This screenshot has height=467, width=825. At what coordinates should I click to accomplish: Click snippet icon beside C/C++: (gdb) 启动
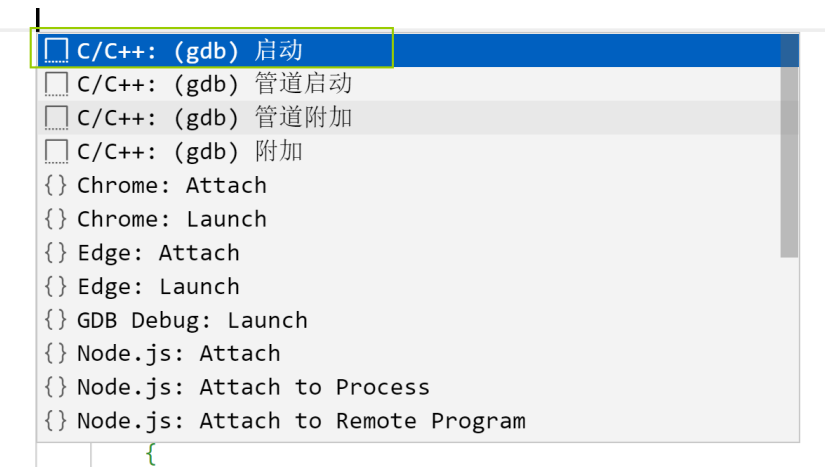[x=56, y=50]
